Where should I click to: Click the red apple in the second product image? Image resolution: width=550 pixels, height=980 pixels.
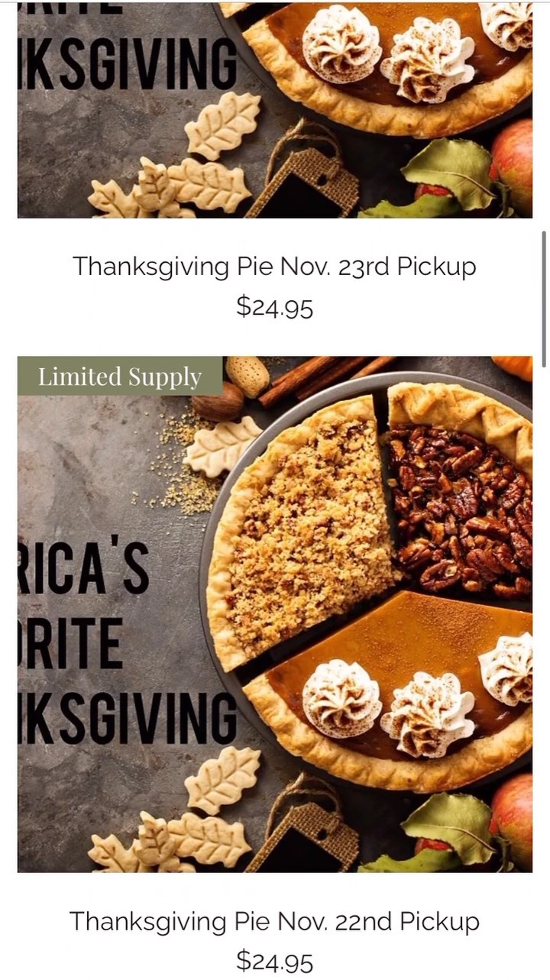515,813
